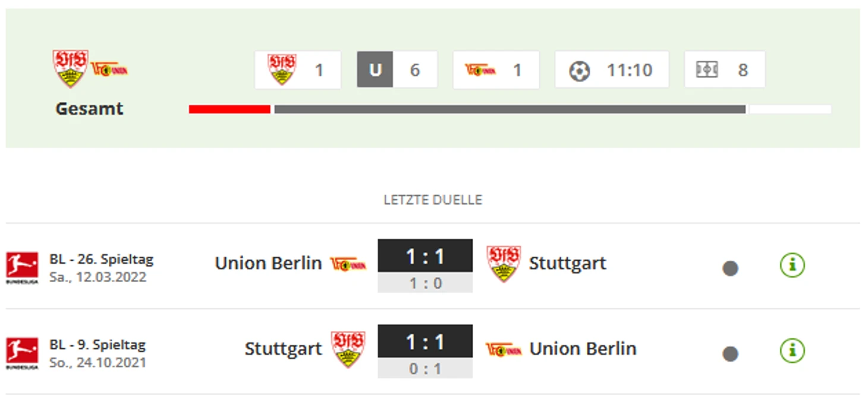Image resolution: width=868 pixels, height=400 pixels.
Task: Open Stuttgart home team link, 24.10.2021
Action: 283,349
